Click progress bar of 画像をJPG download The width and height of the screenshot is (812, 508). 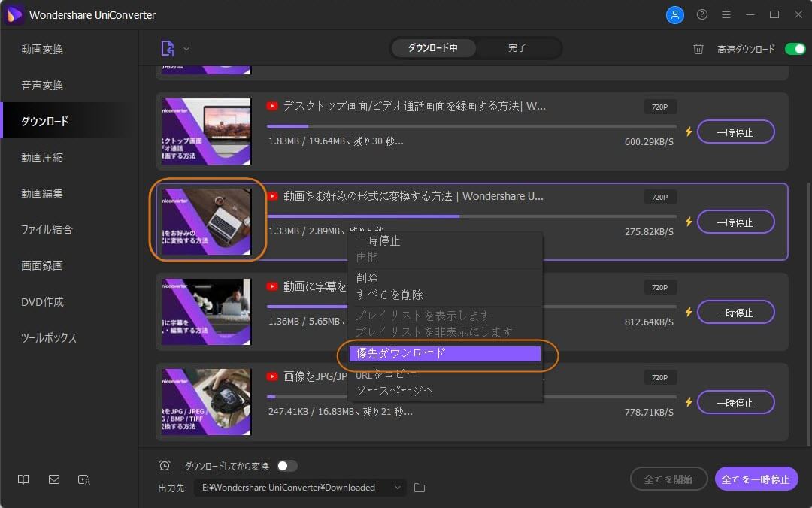point(471,397)
